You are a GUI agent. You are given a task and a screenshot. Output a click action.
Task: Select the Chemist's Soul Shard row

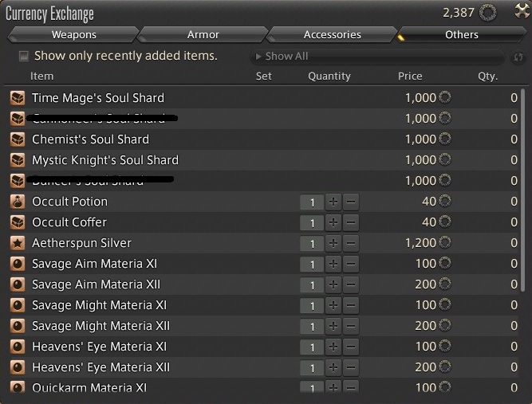(264, 139)
